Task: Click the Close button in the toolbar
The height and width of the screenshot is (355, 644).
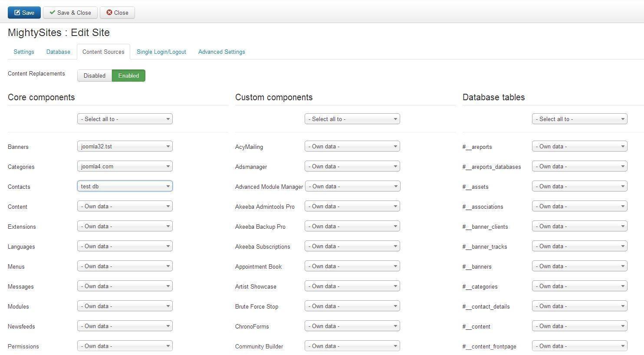Action: (117, 13)
